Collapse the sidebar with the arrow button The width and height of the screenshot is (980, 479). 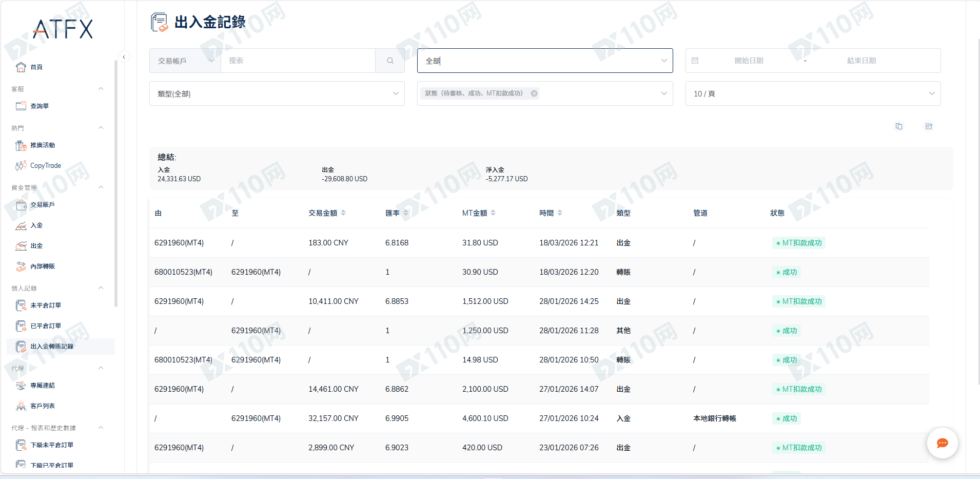124,57
